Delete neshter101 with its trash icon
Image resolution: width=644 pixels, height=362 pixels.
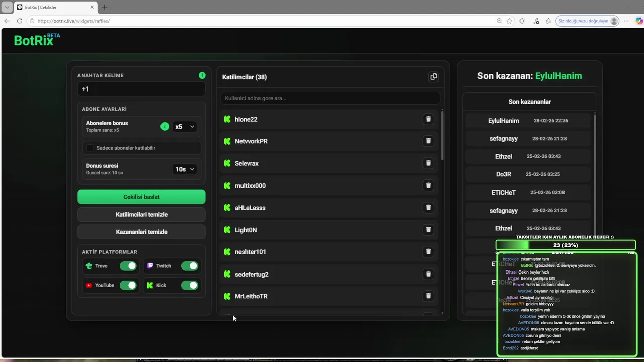click(428, 252)
